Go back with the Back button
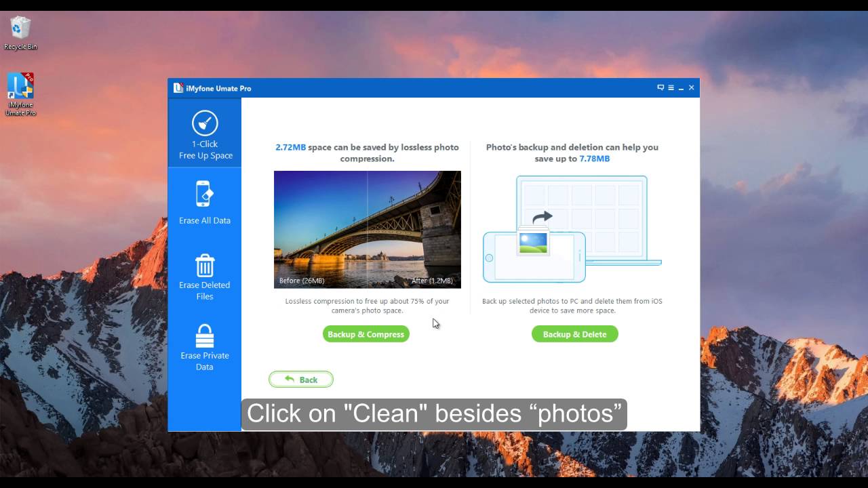Viewport: 868px width, 488px height. (x=301, y=380)
